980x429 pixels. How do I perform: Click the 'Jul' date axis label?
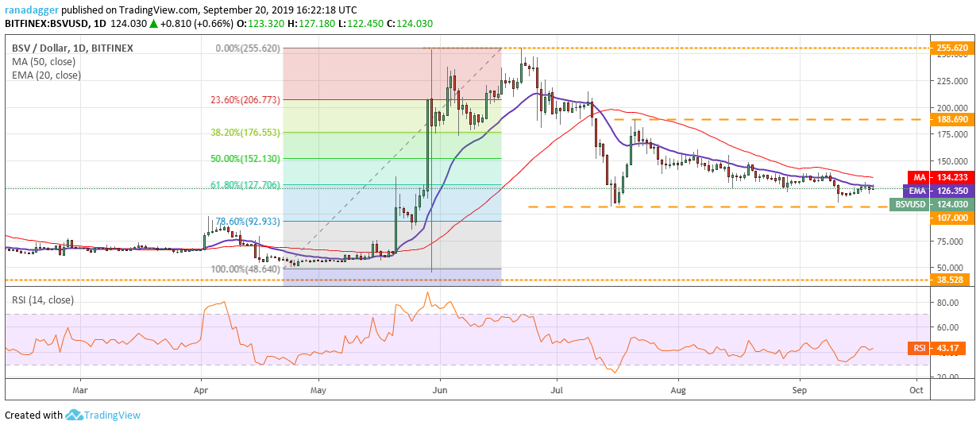(x=556, y=390)
